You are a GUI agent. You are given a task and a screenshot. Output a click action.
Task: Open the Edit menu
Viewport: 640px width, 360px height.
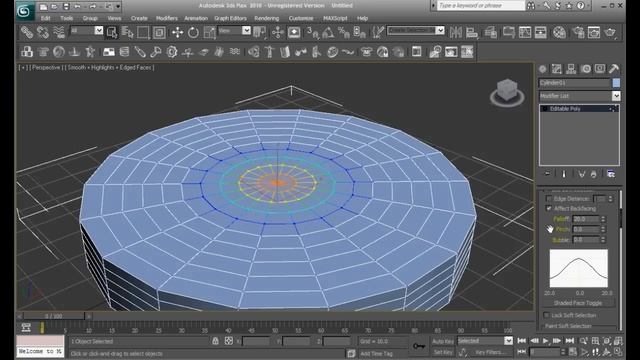46,18
